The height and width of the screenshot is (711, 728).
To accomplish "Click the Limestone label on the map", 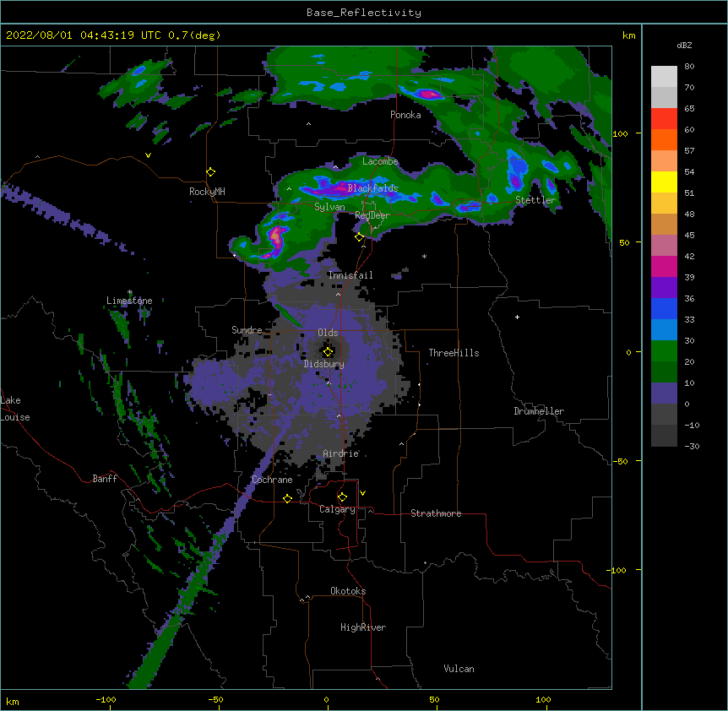I will [x=129, y=301].
